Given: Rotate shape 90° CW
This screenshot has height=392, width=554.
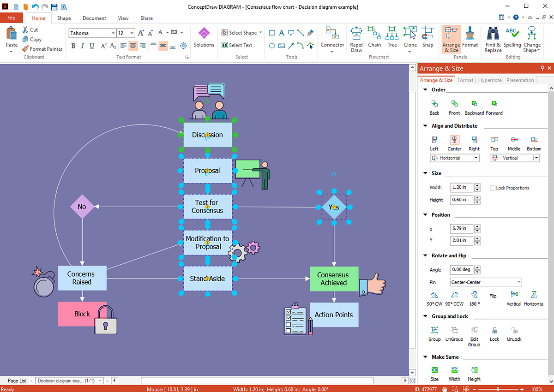Looking at the screenshot, I should pos(434,299).
